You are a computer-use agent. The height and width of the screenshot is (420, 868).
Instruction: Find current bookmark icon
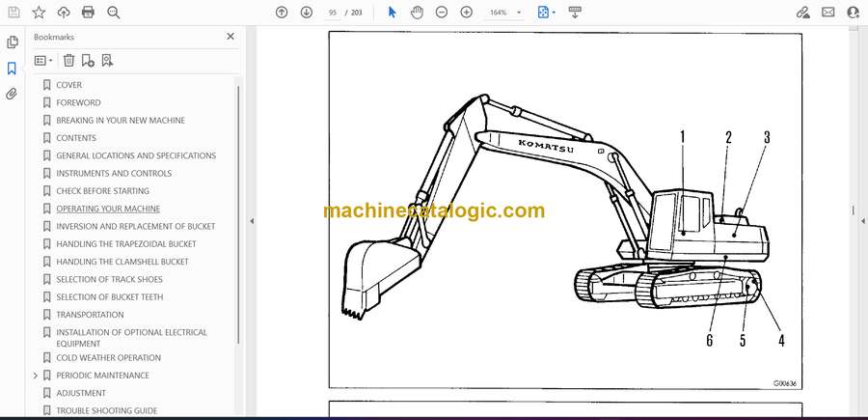tap(107, 61)
